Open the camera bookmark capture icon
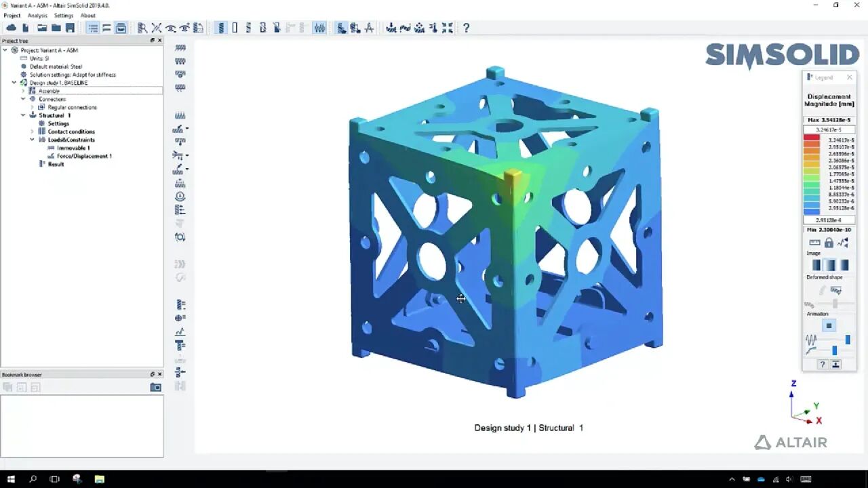 (155, 387)
